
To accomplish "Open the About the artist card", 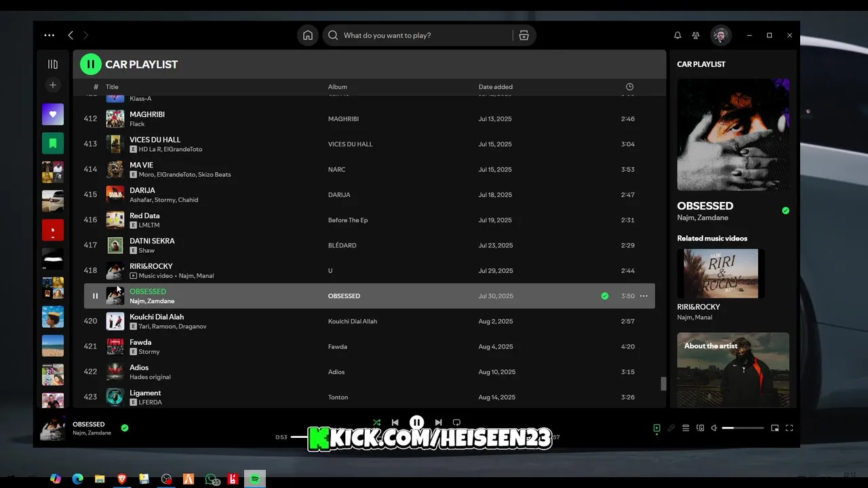I will tap(733, 369).
